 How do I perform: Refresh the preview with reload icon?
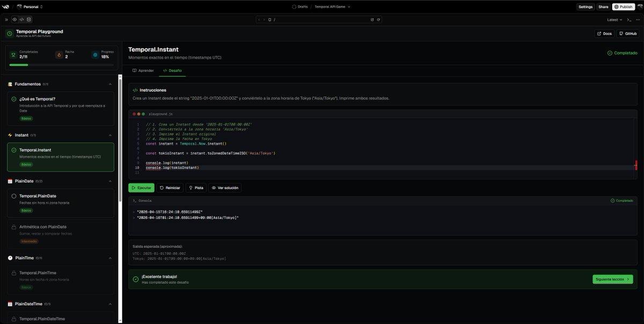[379, 19]
